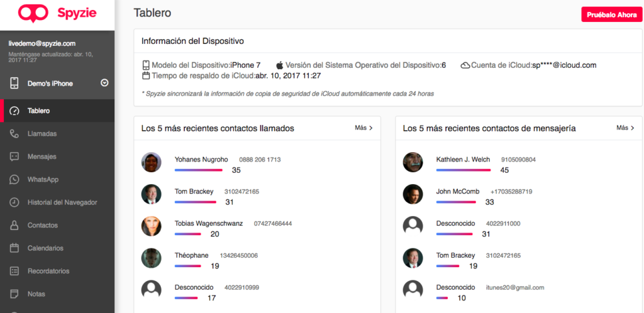Click the phone number +17035288719
Screen dimensions: 644x313
point(511,192)
